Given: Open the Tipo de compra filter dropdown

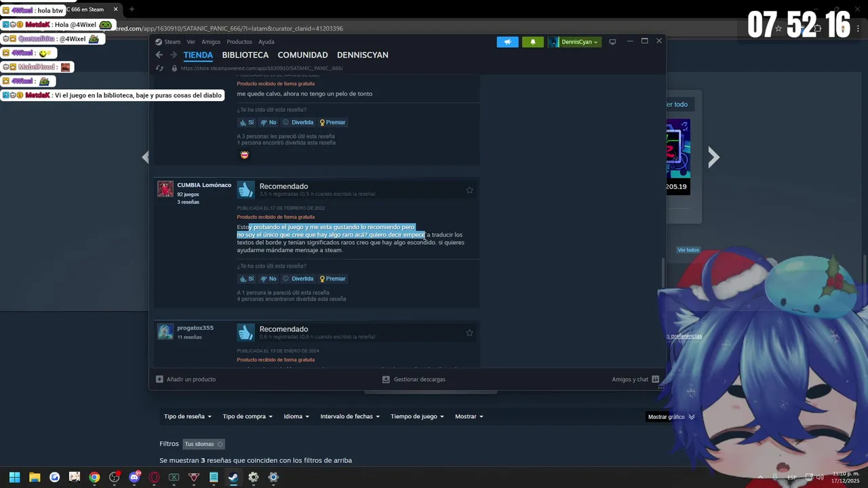Looking at the screenshot, I should coord(248,417).
